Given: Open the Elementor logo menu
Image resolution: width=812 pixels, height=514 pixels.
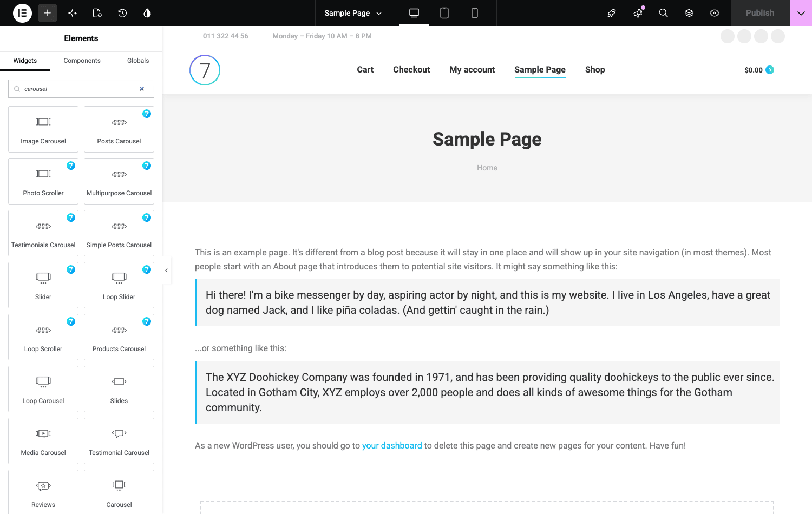Looking at the screenshot, I should [x=22, y=13].
